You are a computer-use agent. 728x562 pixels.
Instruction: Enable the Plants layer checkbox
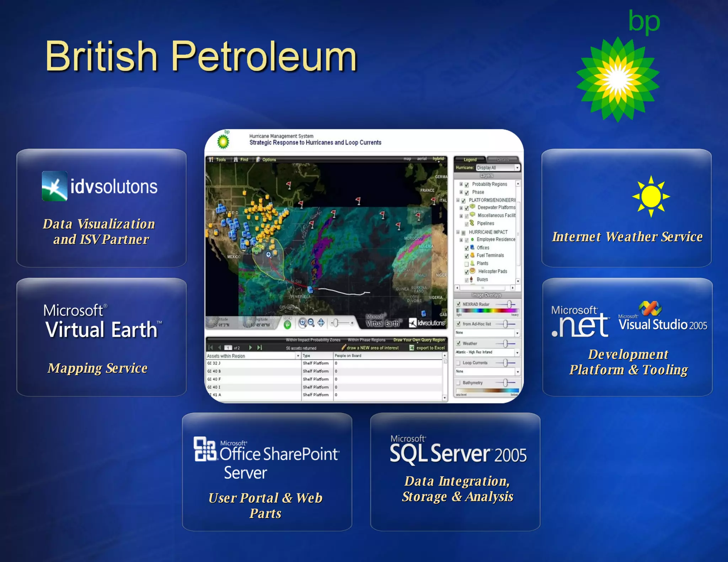point(467,264)
